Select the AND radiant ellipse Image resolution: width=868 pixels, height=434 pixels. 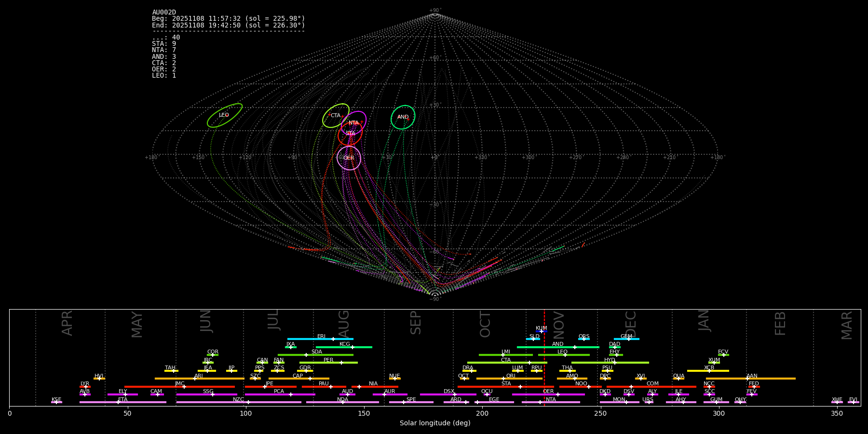click(403, 117)
